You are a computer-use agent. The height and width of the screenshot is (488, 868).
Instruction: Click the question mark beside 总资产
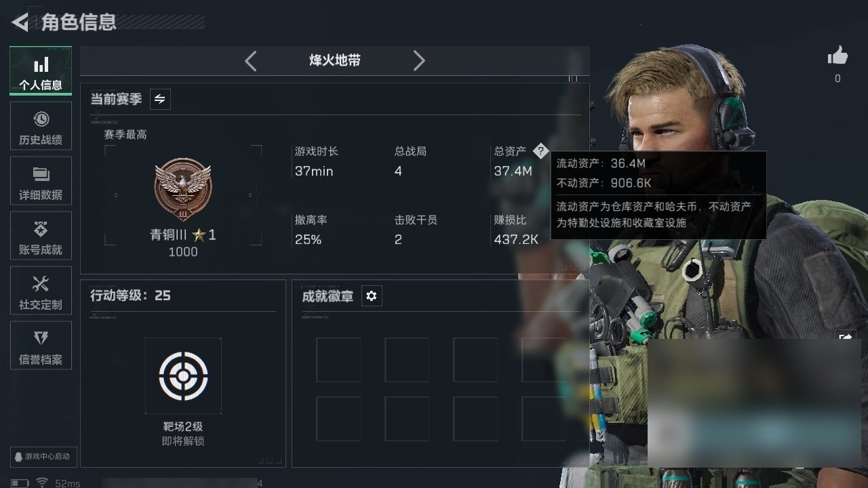pyautogui.click(x=540, y=151)
